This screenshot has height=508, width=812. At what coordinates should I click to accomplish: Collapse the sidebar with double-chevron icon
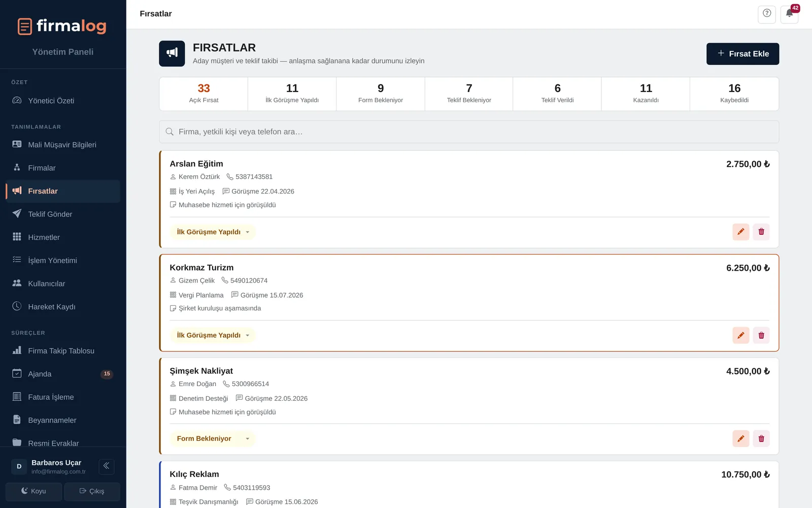pyautogui.click(x=107, y=466)
